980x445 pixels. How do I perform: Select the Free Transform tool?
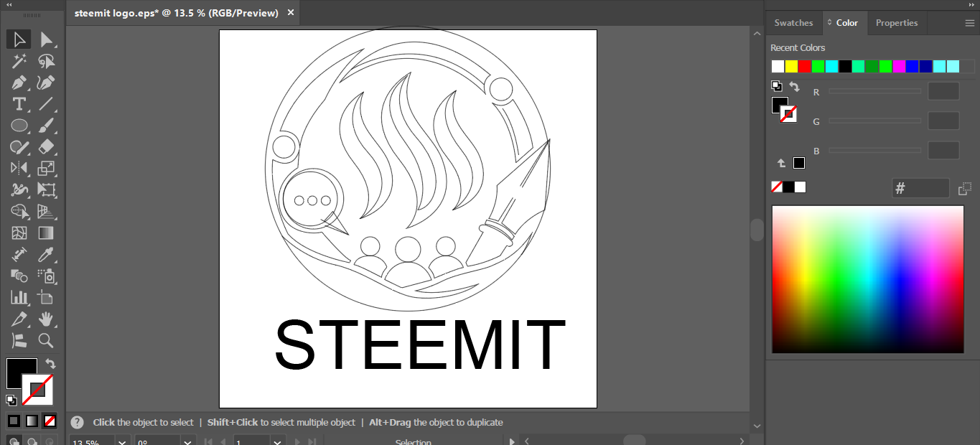pyautogui.click(x=47, y=190)
